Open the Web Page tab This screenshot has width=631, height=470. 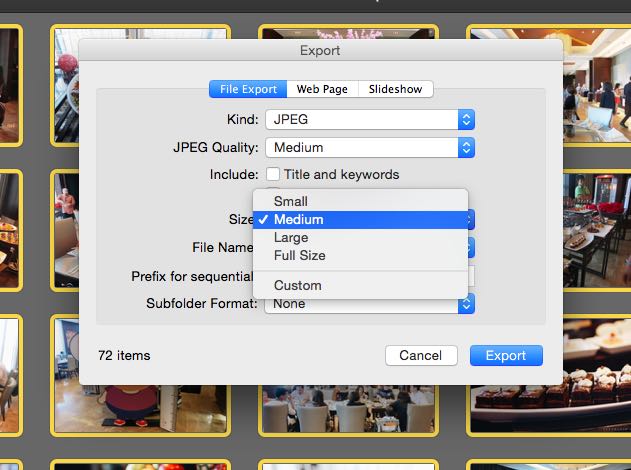pos(322,89)
